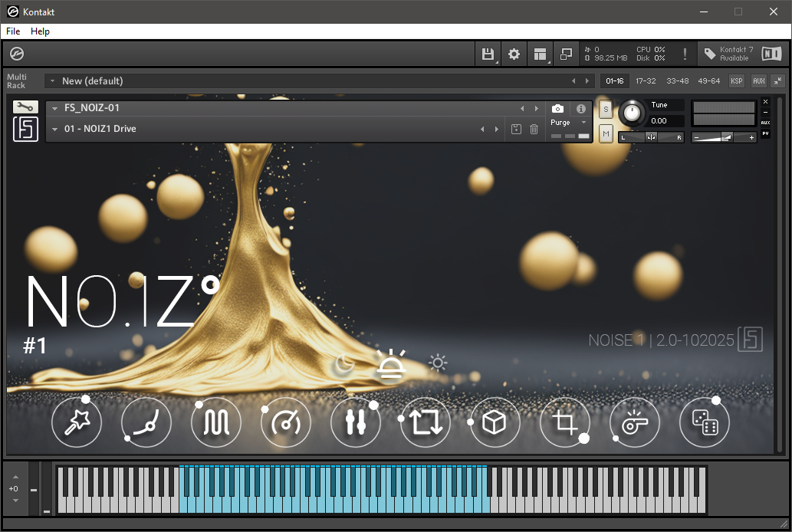
Task: Click the Tune value field 0.00
Action: (666, 121)
